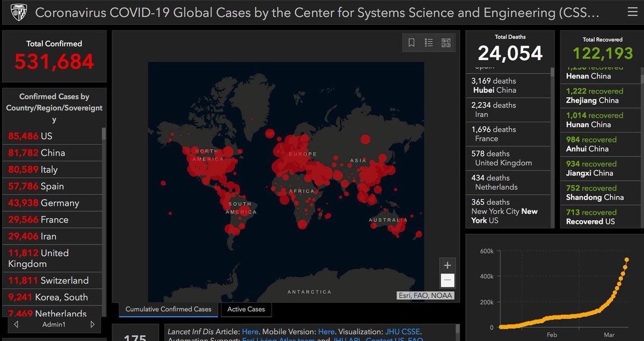Select '11,812 United Kingdom' row
This screenshot has width=644, height=341.
(52, 258)
